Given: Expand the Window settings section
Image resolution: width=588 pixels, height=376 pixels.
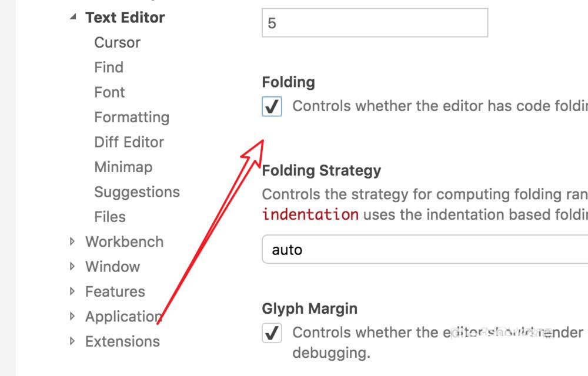Looking at the screenshot, I should click(x=73, y=266).
